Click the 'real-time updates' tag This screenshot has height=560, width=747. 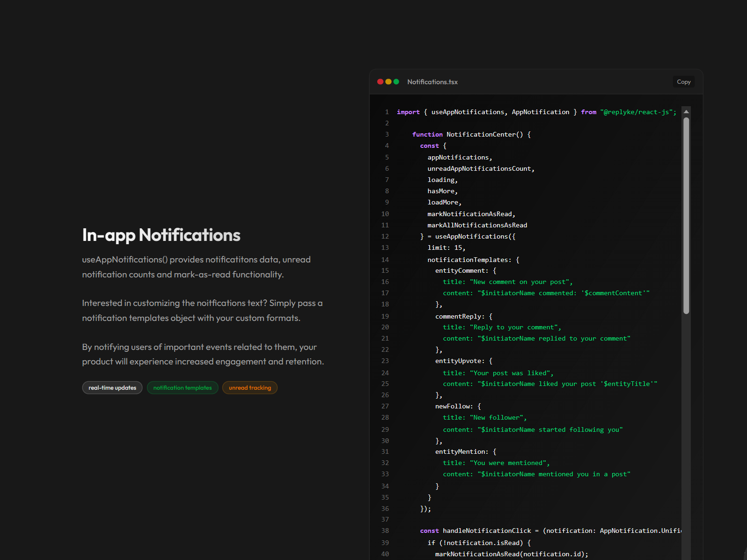(x=112, y=388)
